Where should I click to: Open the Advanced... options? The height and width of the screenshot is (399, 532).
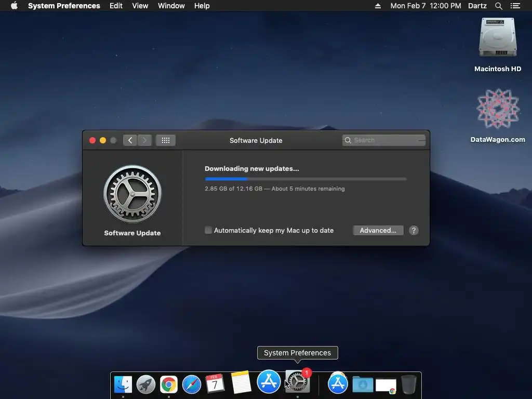coord(378,230)
